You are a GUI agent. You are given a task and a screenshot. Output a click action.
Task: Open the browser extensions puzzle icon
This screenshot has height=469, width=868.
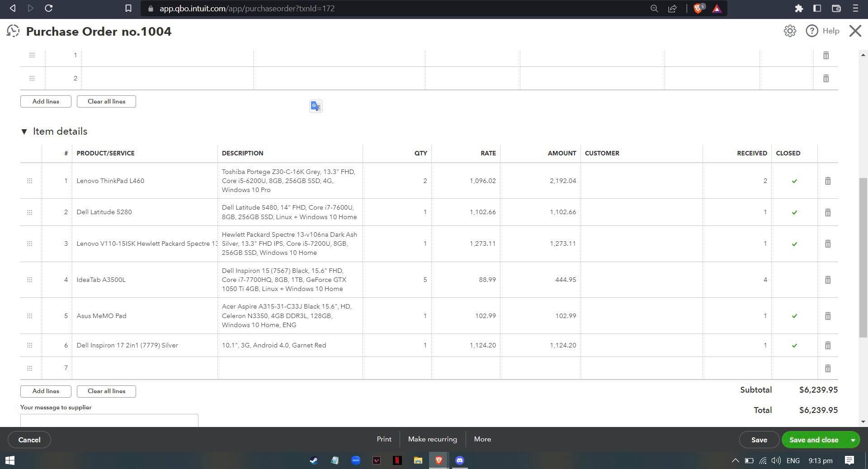tap(799, 8)
